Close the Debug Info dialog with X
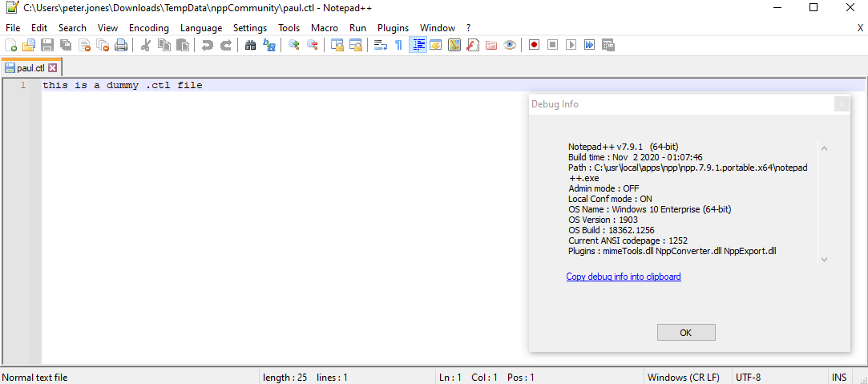Image resolution: width=868 pixels, height=384 pixels. (x=842, y=103)
